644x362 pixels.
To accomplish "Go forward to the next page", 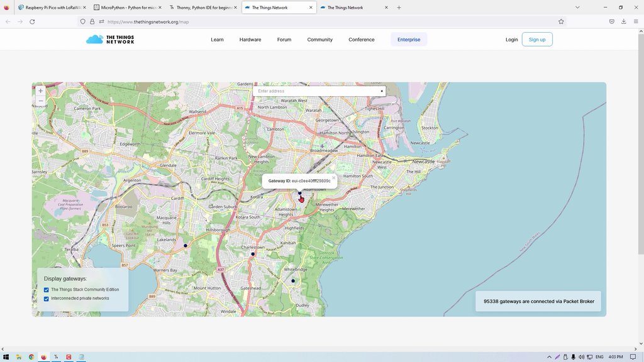I will 19,22.
